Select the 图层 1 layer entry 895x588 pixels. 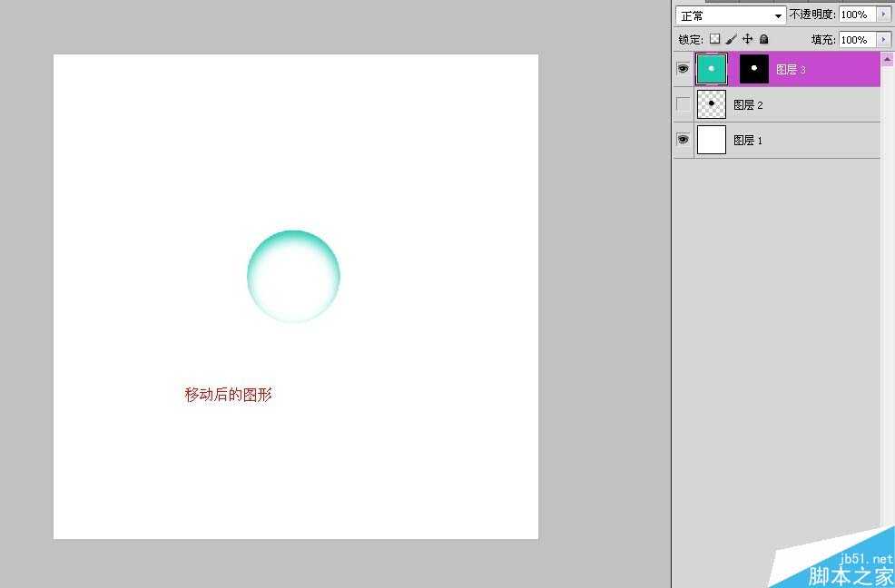(x=799, y=139)
